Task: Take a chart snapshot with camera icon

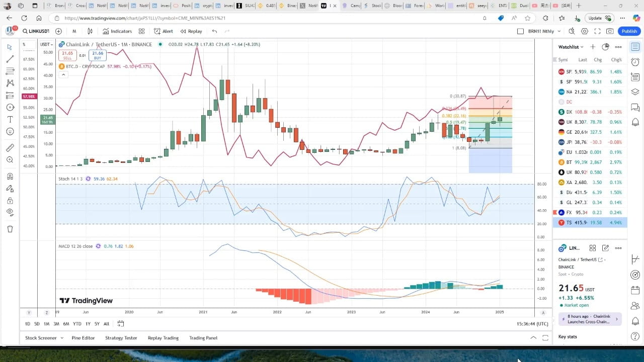Action: point(610,31)
